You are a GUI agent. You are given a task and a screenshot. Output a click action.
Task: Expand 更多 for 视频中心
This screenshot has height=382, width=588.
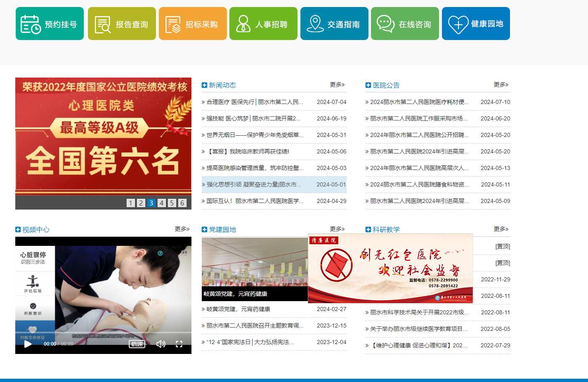(182, 229)
